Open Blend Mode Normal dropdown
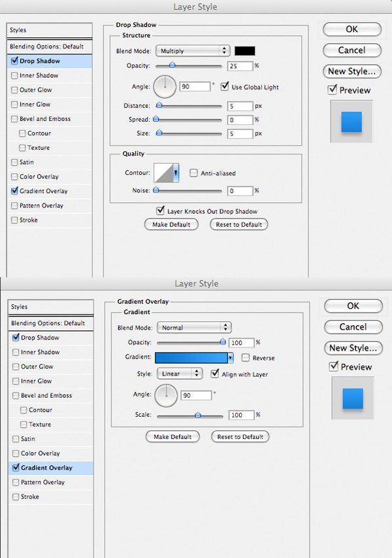Viewport: 392px width, 558px height. click(x=195, y=327)
